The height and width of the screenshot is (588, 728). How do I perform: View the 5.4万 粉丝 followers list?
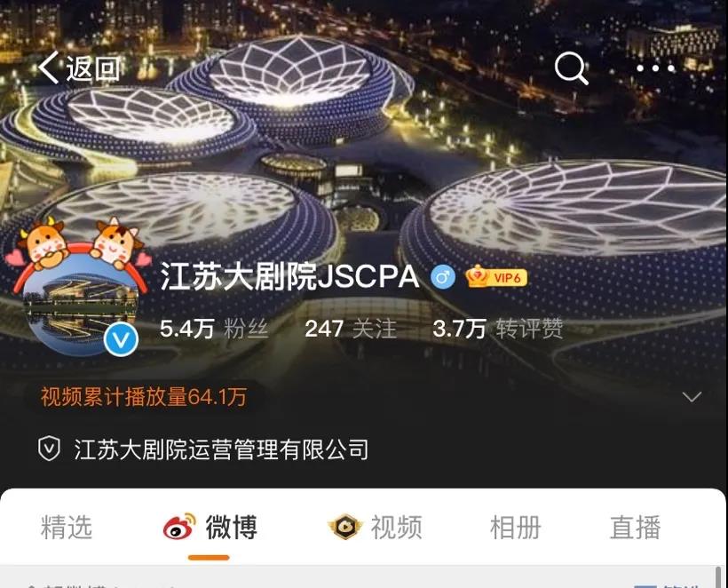214,329
